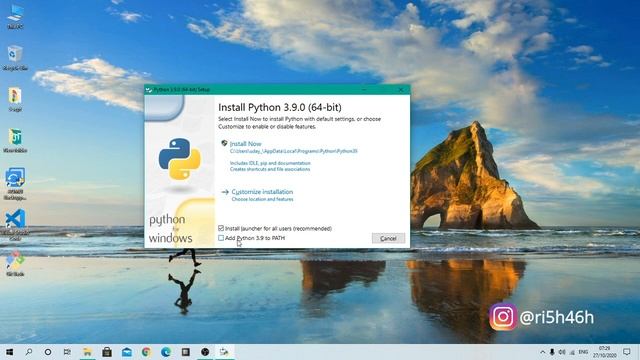The width and height of the screenshot is (640, 360).
Task: Open the round black app icon on taskbar
Action: (x=205, y=352)
